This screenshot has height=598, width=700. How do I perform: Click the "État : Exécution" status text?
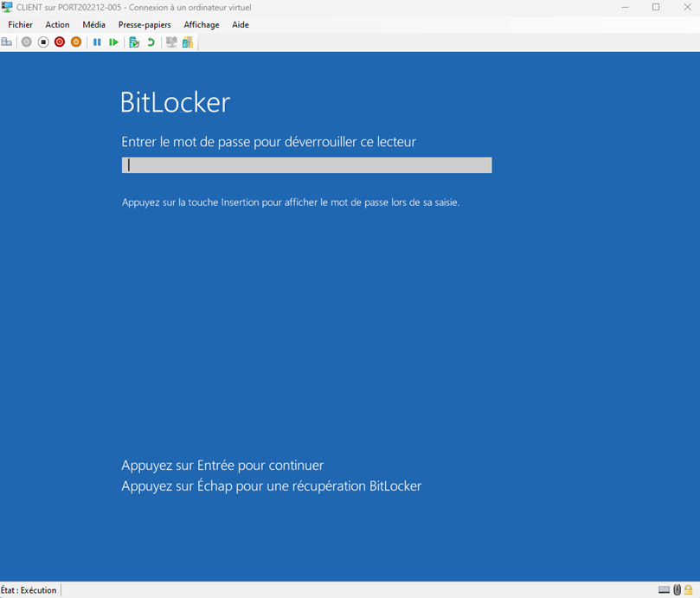pyautogui.click(x=29, y=590)
